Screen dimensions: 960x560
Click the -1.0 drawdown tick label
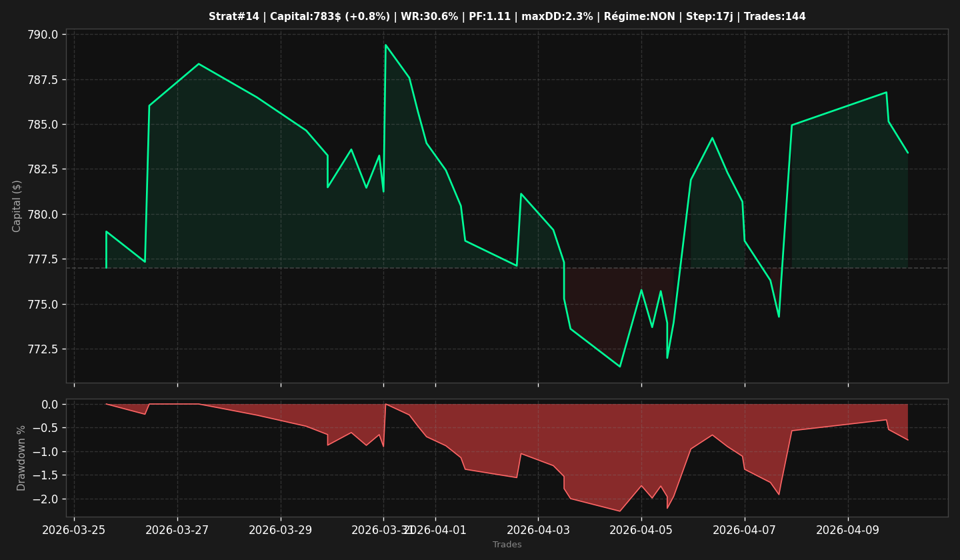coord(47,452)
